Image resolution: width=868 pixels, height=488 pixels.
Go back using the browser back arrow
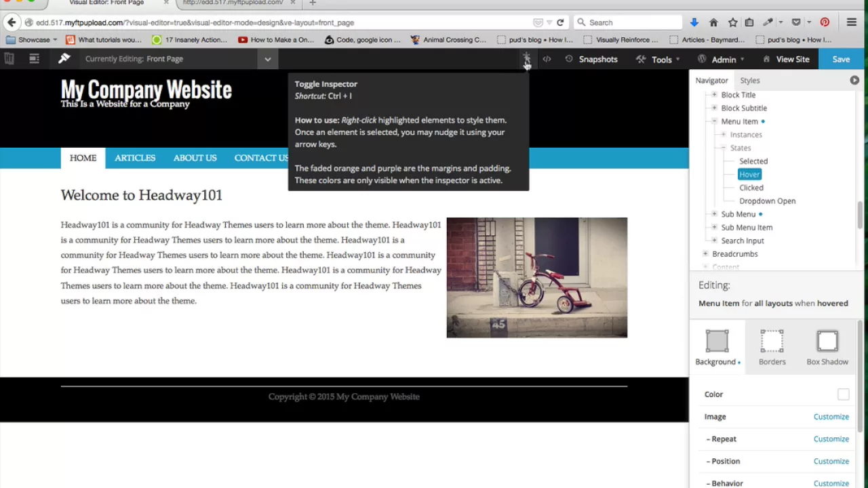pyautogui.click(x=12, y=22)
